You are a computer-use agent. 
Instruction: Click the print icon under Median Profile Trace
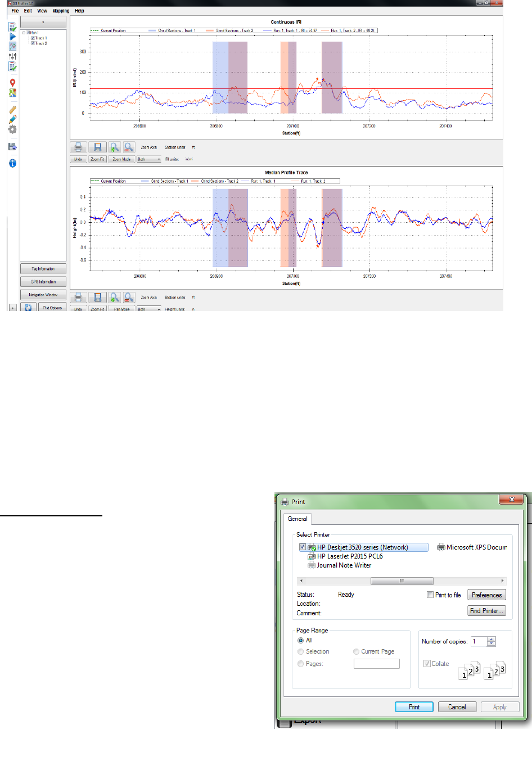[x=78, y=298]
